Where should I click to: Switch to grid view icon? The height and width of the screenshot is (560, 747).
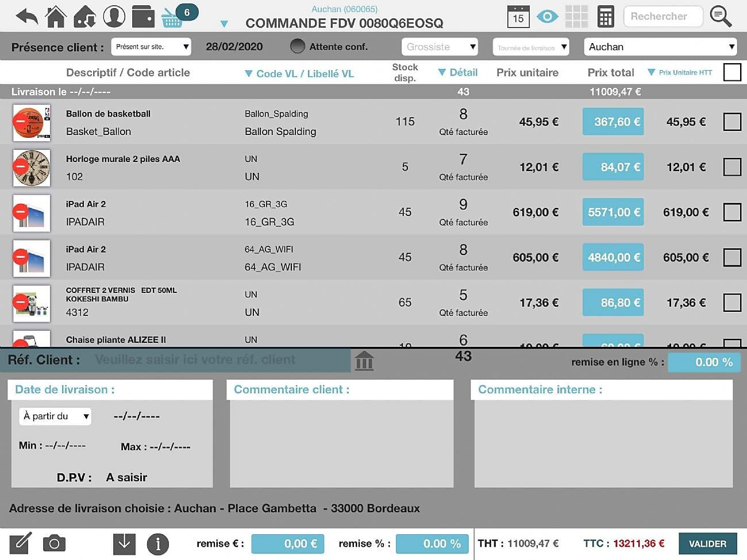pyautogui.click(x=576, y=16)
